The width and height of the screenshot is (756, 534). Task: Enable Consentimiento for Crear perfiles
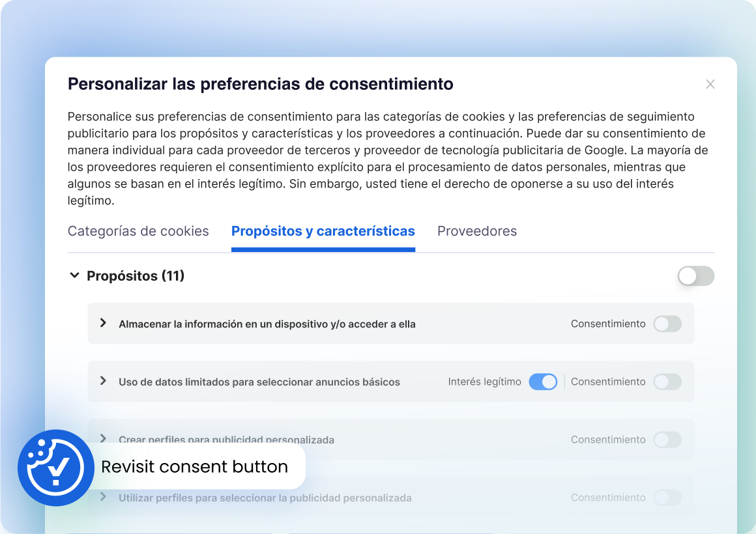point(667,440)
